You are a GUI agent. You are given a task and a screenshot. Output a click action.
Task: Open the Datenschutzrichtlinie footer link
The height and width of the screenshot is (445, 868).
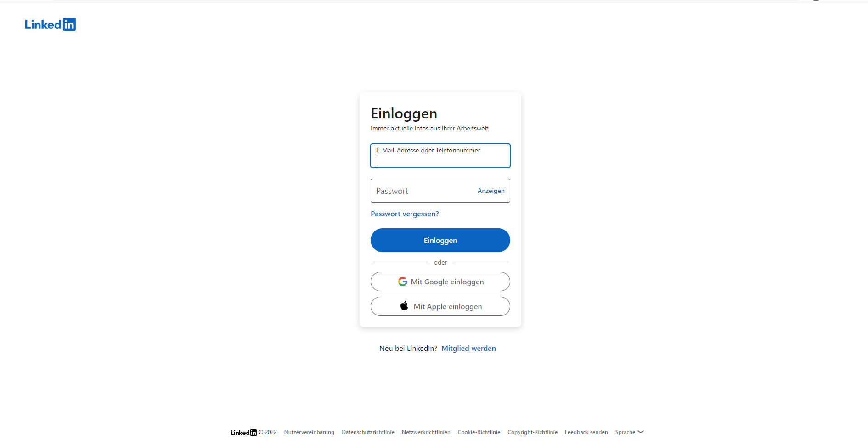point(368,432)
